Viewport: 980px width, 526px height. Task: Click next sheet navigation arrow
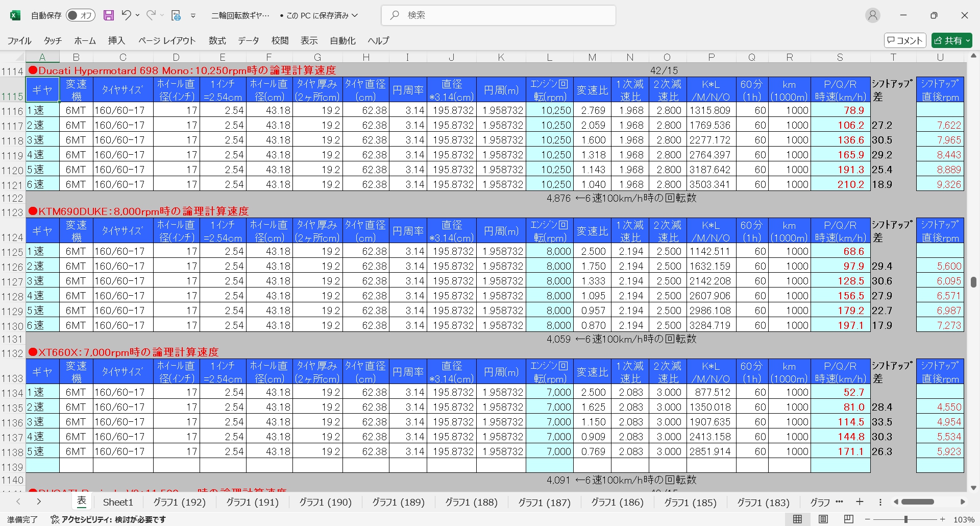39,501
